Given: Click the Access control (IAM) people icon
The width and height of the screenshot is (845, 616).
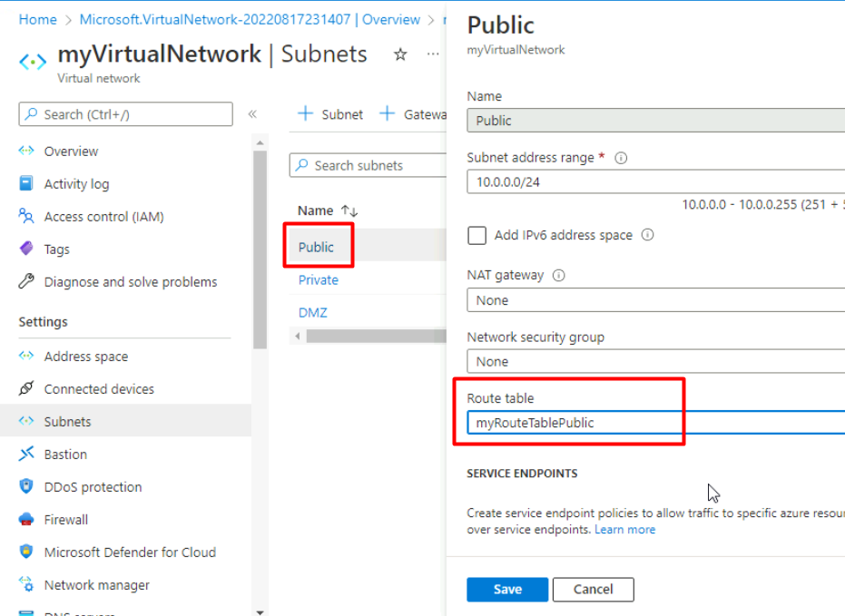Looking at the screenshot, I should pos(25,216).
